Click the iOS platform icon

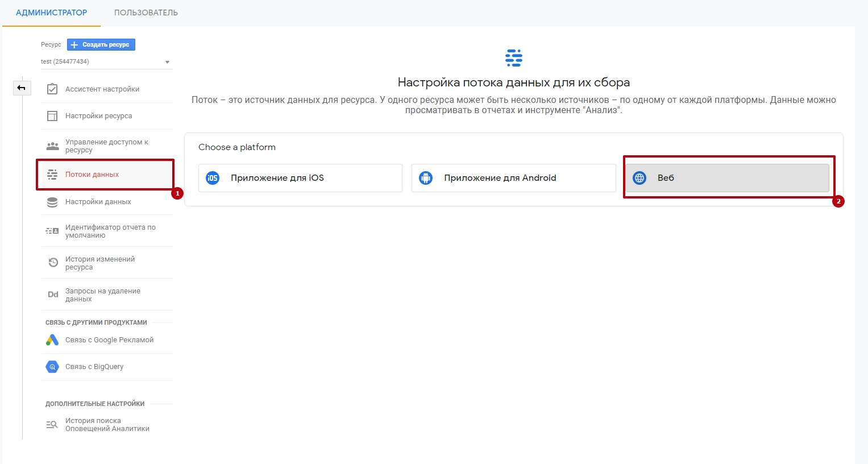[213, 178]
